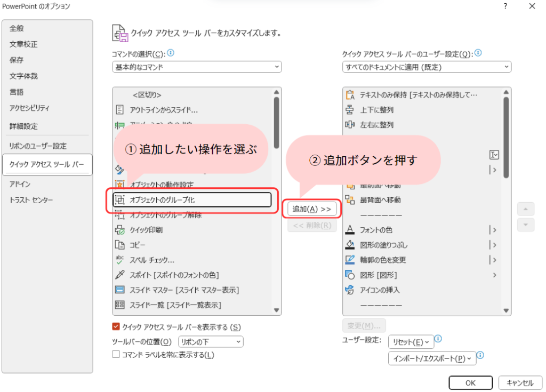Viewport: 546px width, 392px height.
Task: Click the info icon next to インポート/エクスポート
Action: coord(480,355)
